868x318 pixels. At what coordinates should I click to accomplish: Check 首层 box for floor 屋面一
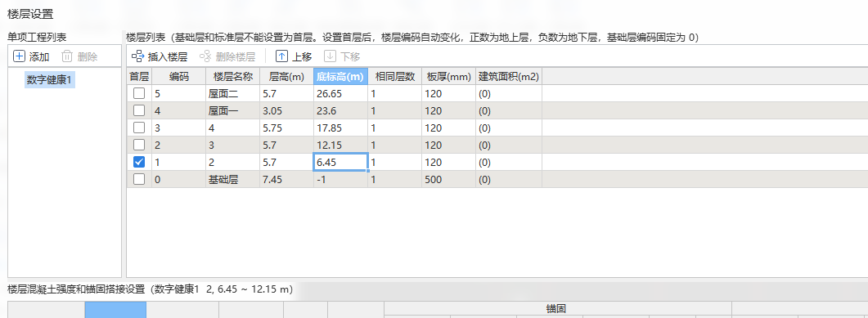[140, 110]
